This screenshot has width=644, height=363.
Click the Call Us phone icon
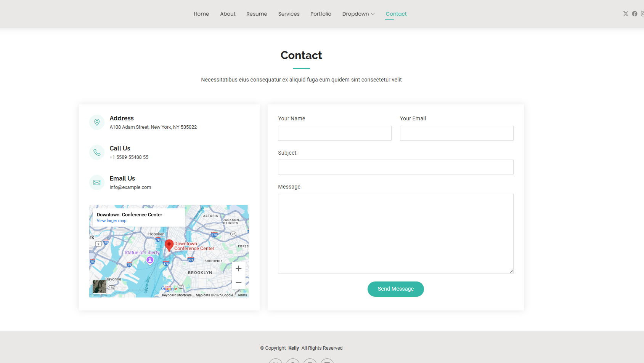click(x=97, y=152)
